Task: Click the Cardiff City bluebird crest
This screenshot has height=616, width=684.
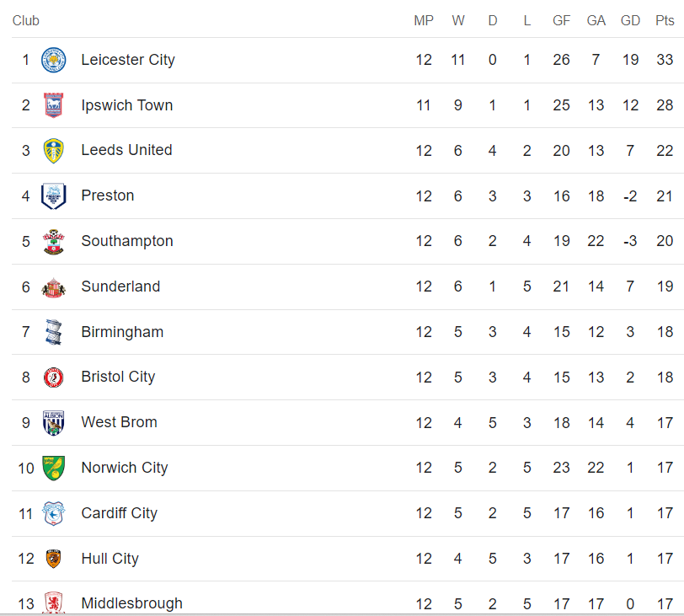Action: click(x=53, y=513)
